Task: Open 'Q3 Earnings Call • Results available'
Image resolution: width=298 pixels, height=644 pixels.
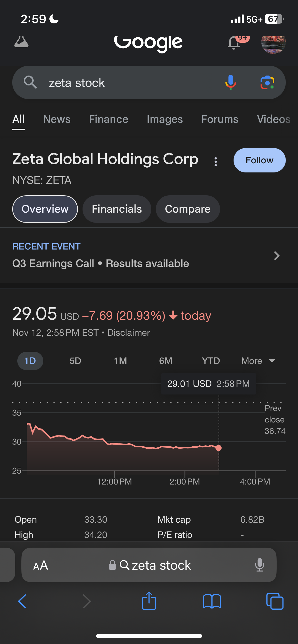Action: pos(101,264)
